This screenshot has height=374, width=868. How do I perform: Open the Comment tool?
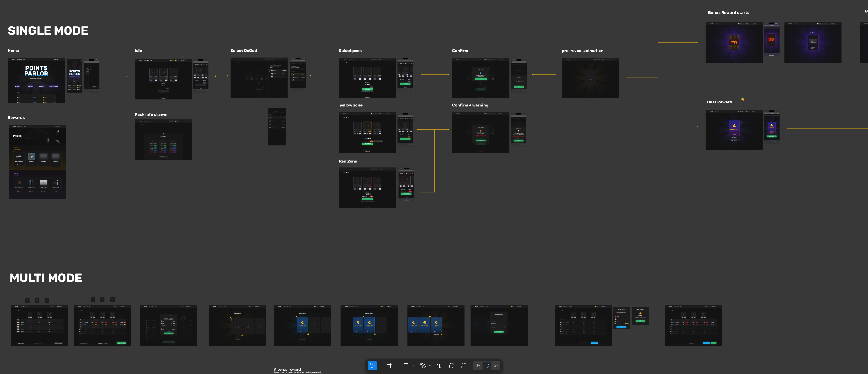coord(452,366)
